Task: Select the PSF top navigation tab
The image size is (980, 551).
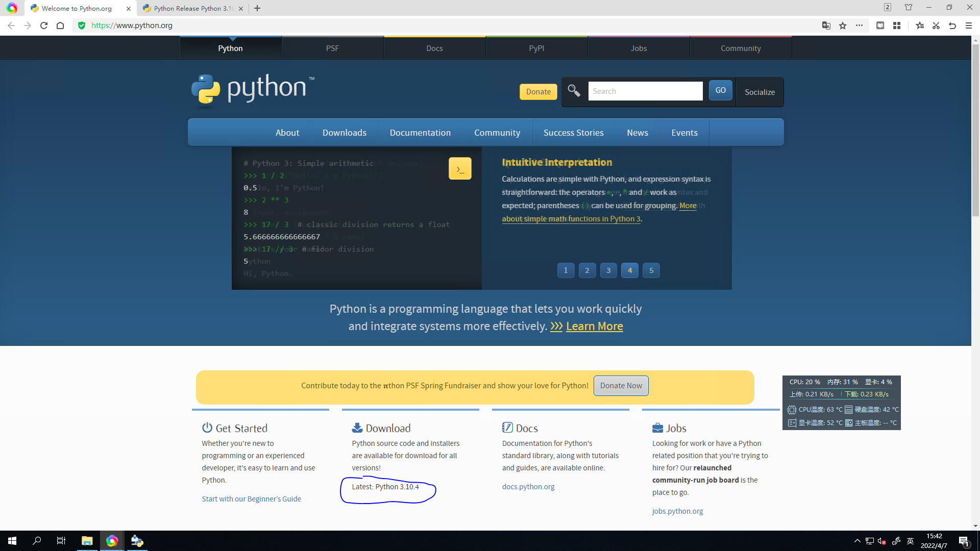Action: click(332, 48)
